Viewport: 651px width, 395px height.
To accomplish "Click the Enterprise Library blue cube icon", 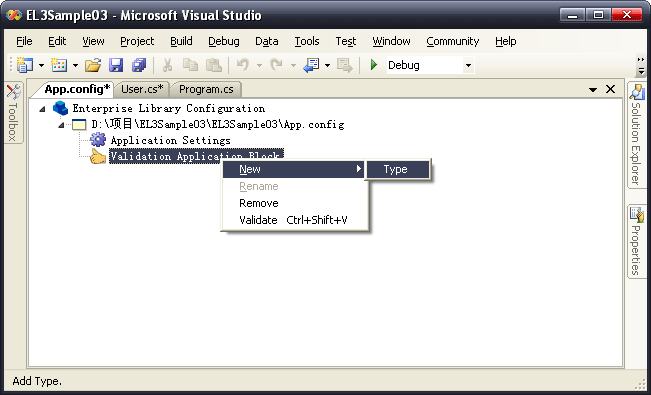I will point(61,108).
